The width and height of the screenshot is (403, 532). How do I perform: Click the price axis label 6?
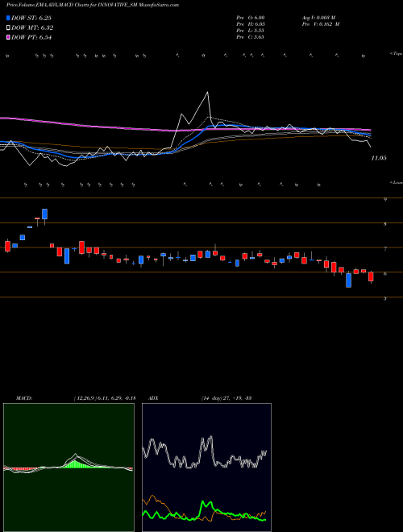[385, 273]
